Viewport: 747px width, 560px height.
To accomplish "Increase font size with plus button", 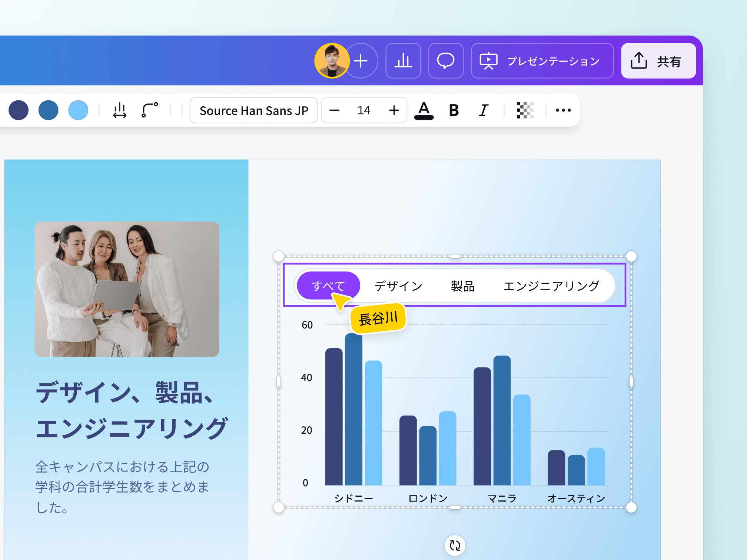I will [394, 110].
